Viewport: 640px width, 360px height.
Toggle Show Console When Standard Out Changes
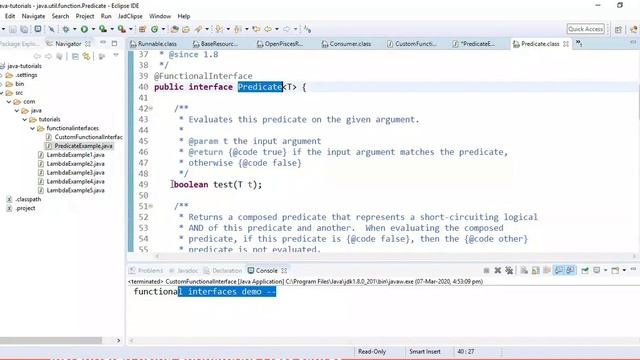coord(558,271)
